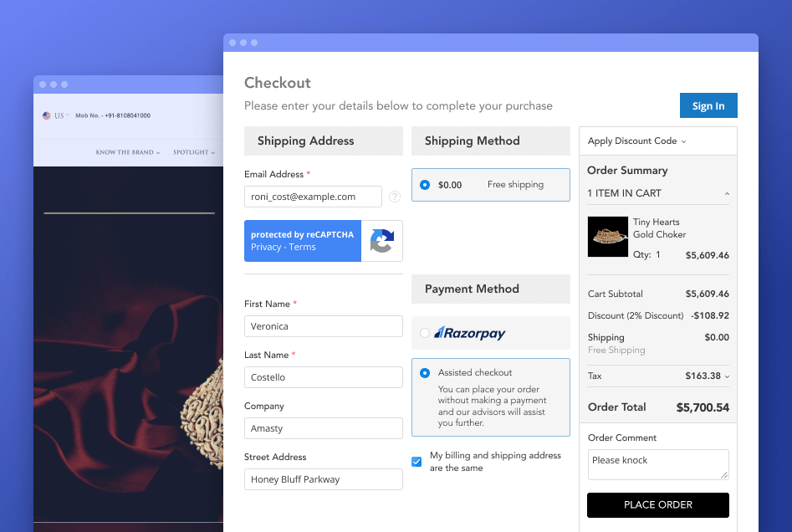Open the reCAPTCHA Terms link
Screen dimensions: 792x532
coord(303,247)
